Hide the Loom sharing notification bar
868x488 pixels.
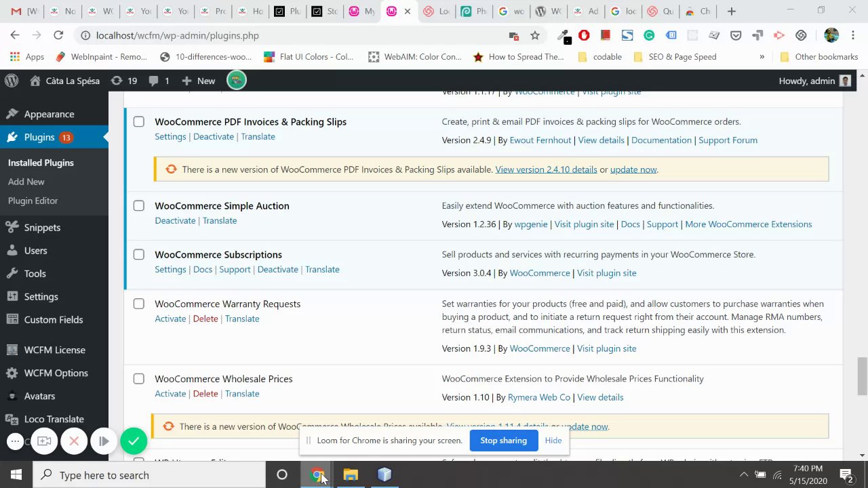click(553, 441)
